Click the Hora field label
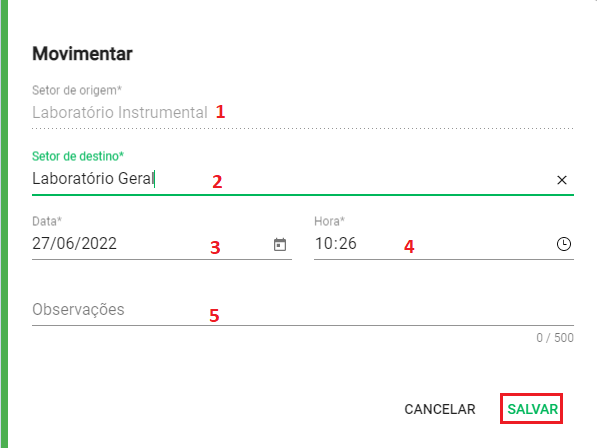This screenshot has width=597, height=448. 329,221
